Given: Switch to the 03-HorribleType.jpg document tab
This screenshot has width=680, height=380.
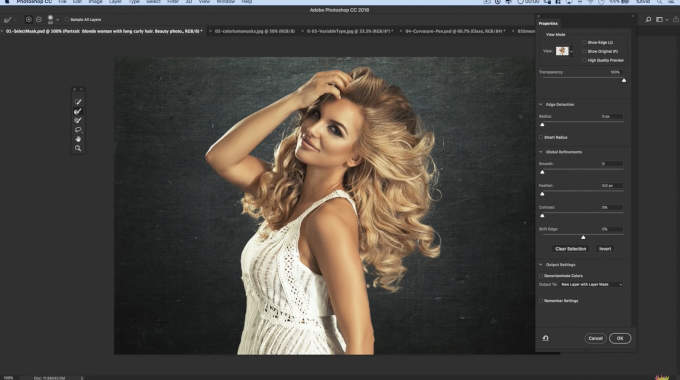Looking at the screenshot, I should coord(350,31).
